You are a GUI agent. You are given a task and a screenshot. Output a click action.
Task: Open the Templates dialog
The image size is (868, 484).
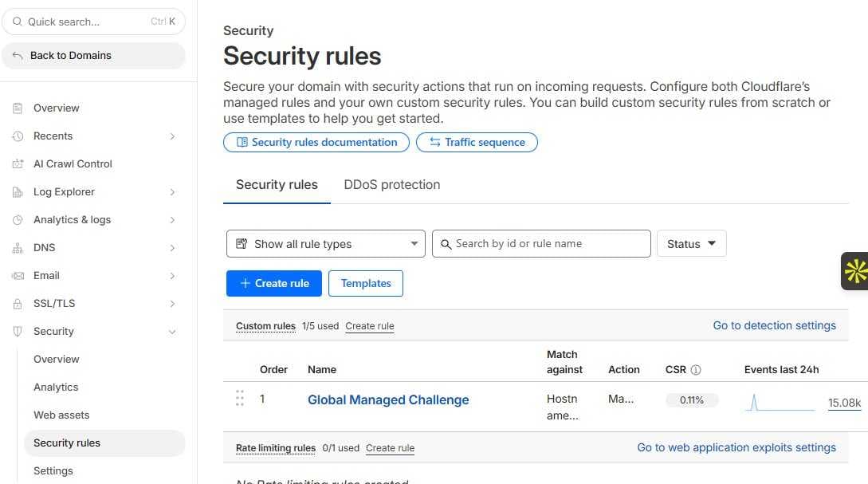(x=365, y=283)
